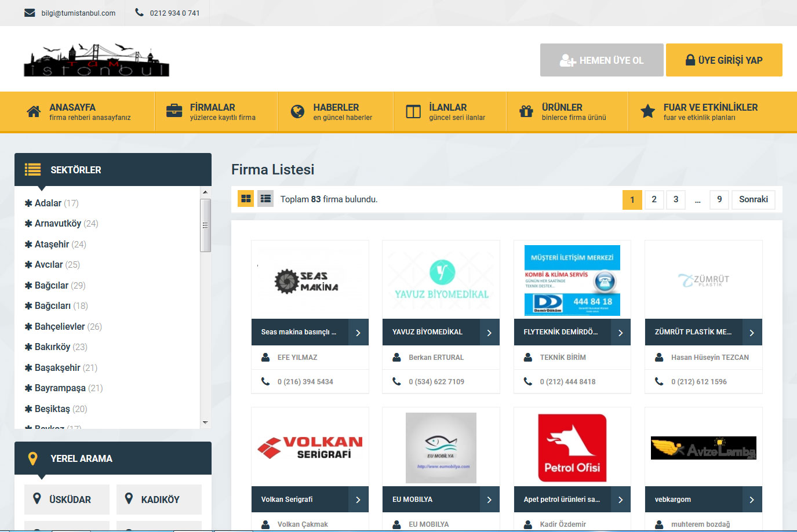The height and width of the screenshot is (532, 797).
Task: Click the Sonraki pagination button
Action: coord(754,199)
